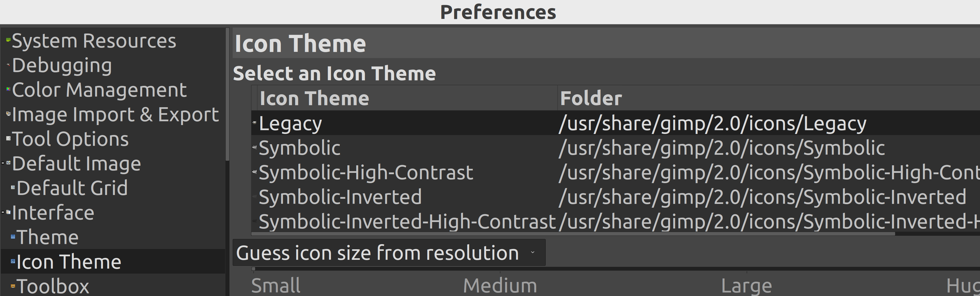Click the System Resources icon in sidebar

point(8,40)
